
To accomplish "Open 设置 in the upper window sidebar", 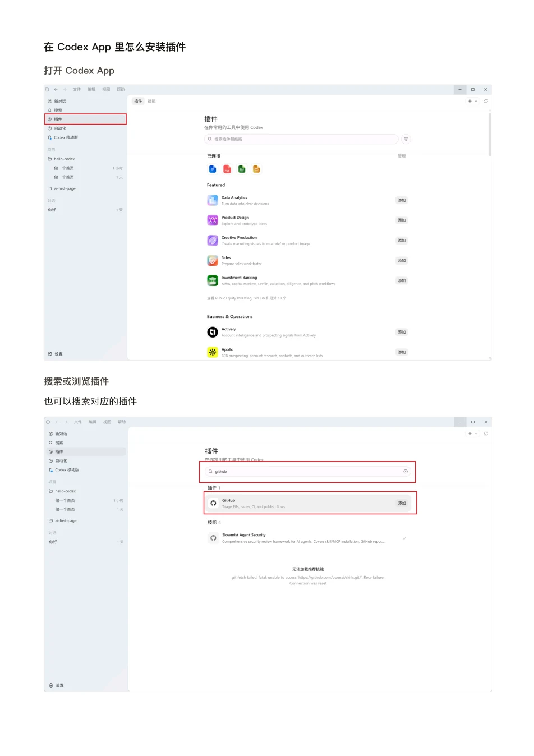I will [56, 354].
